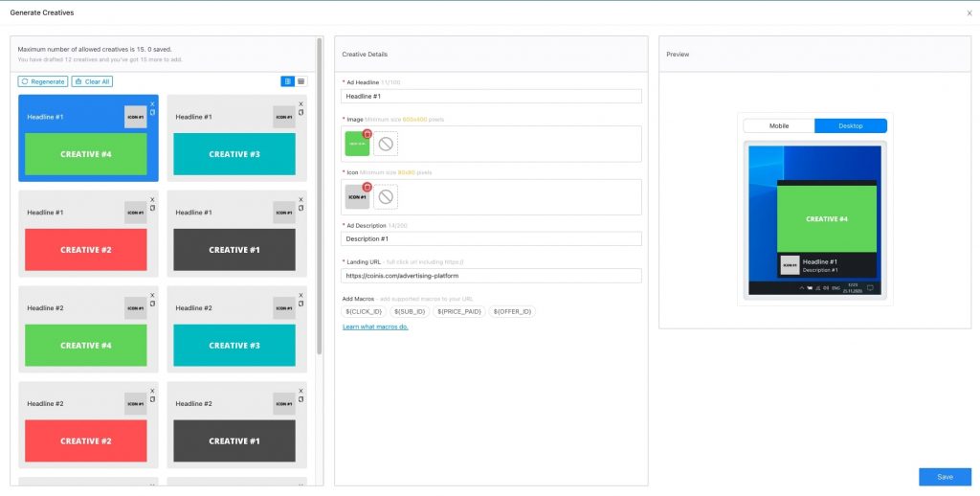Remove the selected Creative #4 card with its X
This screenshot has width=980, height=496.
point(151,104)
